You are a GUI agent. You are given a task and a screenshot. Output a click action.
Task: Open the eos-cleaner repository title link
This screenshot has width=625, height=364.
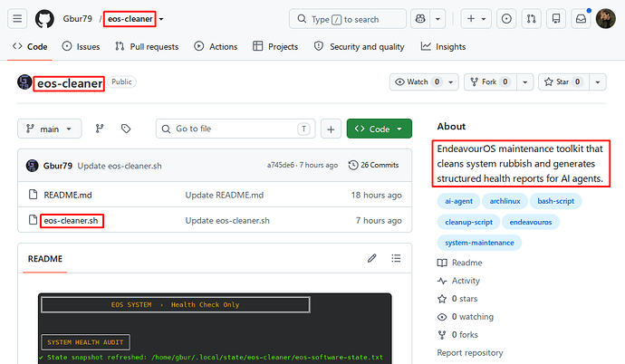coord(70,83)
